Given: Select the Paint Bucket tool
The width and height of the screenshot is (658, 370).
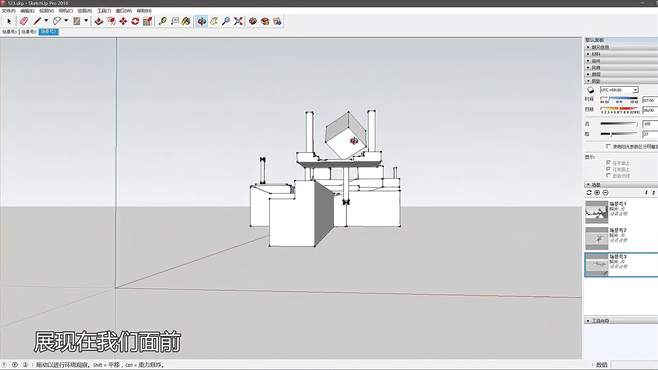Looking at the screenshot, I should [186, 21].
